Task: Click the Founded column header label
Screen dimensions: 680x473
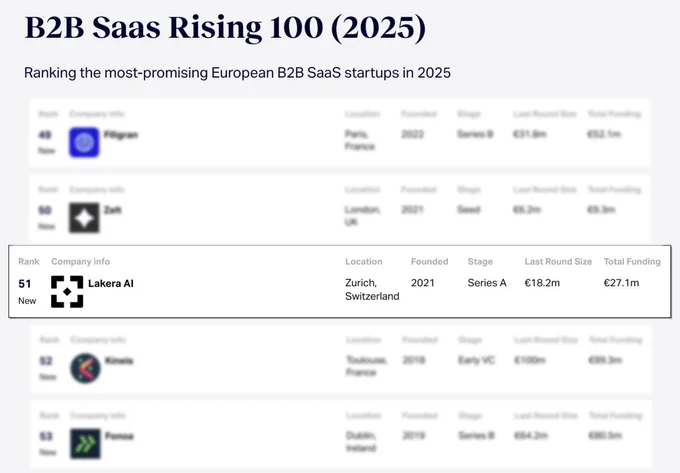Action: (x=430, y=261)
